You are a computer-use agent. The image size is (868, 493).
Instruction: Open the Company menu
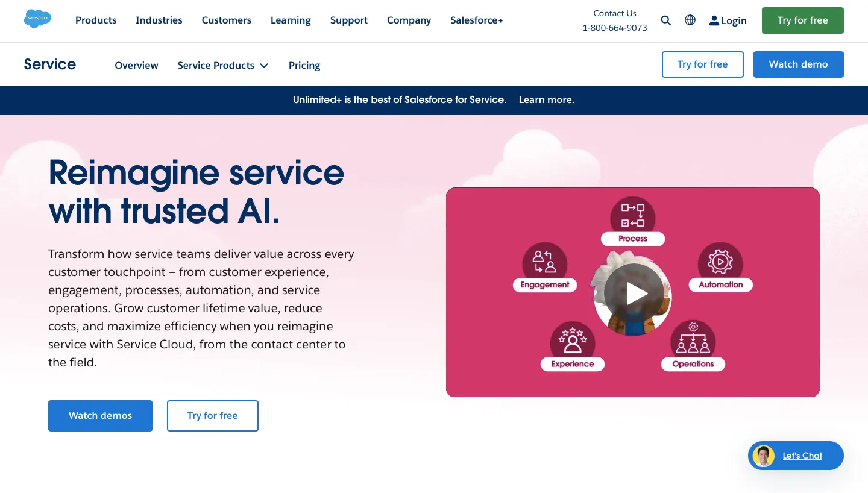[409, 20]
